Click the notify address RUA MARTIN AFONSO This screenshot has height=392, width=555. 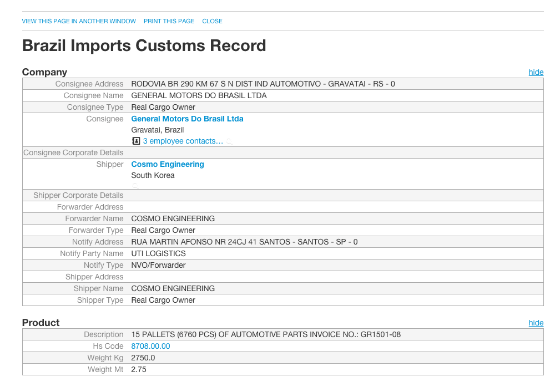(244, 242)
